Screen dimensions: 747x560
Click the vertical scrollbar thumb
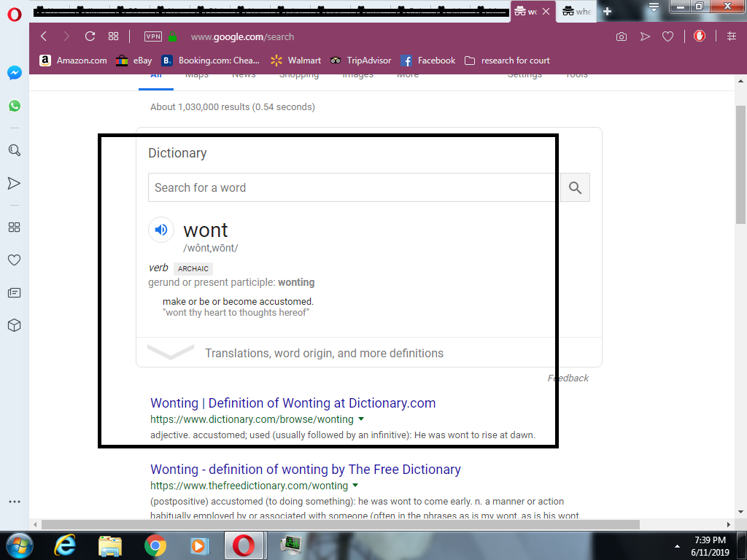pyautogui.click(x=741, y=164)
